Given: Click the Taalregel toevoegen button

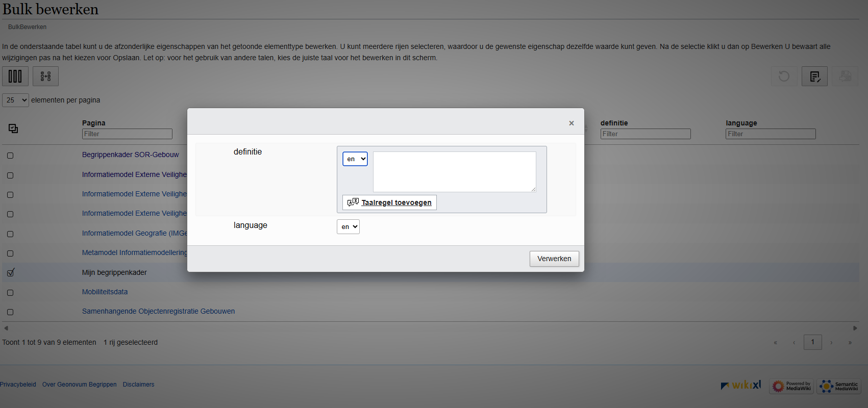Looking at the screenshot, I should pos(389,202).
